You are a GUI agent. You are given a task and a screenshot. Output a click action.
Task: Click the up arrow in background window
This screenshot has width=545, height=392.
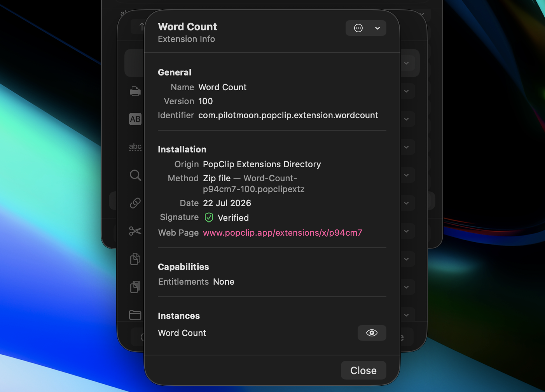tap(141, 26)
